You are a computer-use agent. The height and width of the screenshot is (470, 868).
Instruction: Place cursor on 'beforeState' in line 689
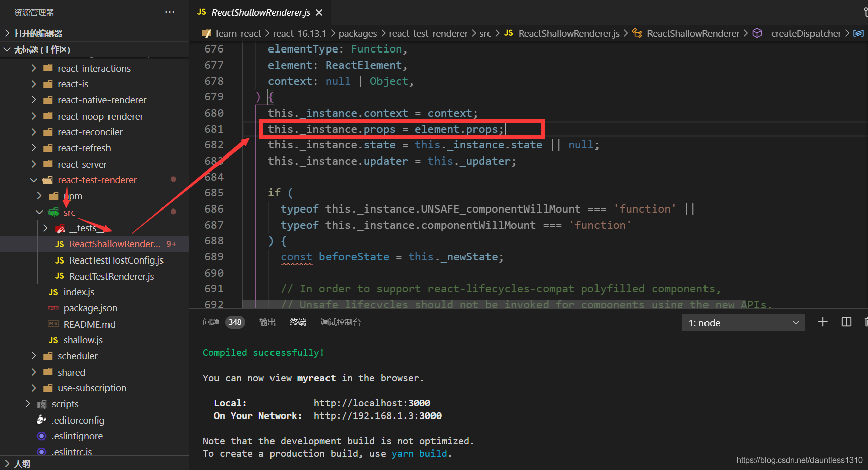[x=354, y=257]
